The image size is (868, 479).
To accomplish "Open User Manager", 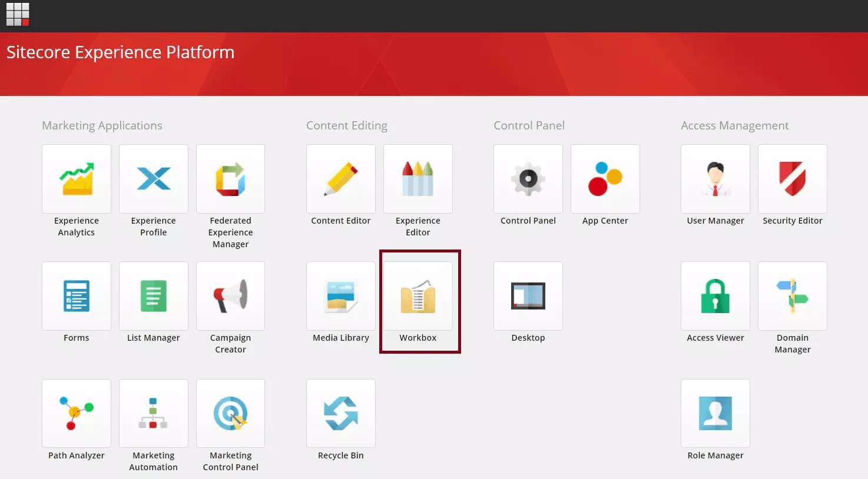I will click(x=715, y=179).
